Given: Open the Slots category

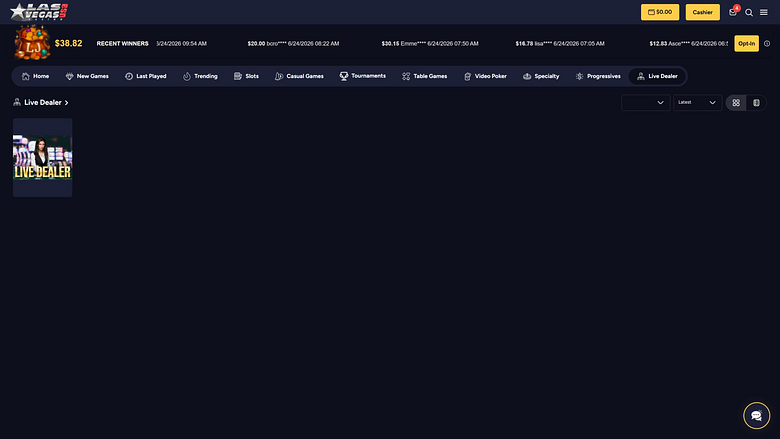Looking at the screenshot, I should (x=246, y=76).
